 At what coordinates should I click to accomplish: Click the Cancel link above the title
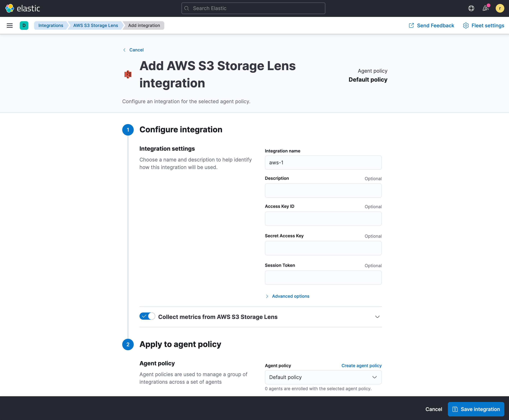coord(133,50)
